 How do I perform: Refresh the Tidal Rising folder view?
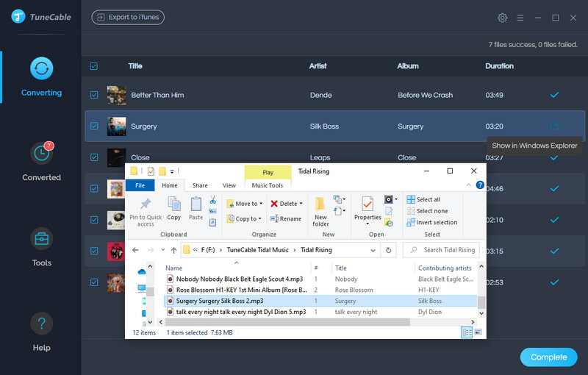tap(390, 250)
